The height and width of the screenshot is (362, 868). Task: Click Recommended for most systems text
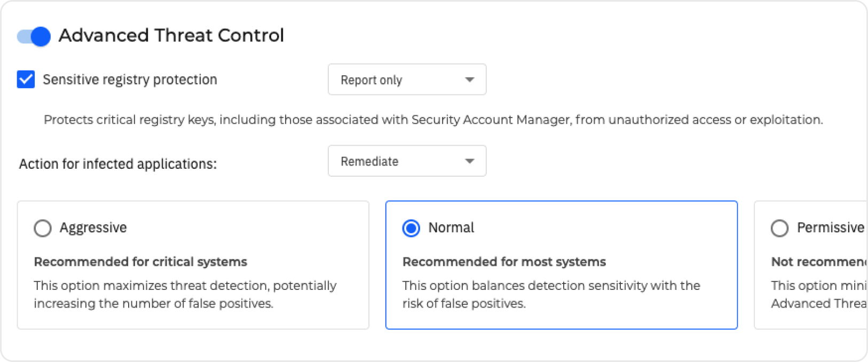[504, 262]
